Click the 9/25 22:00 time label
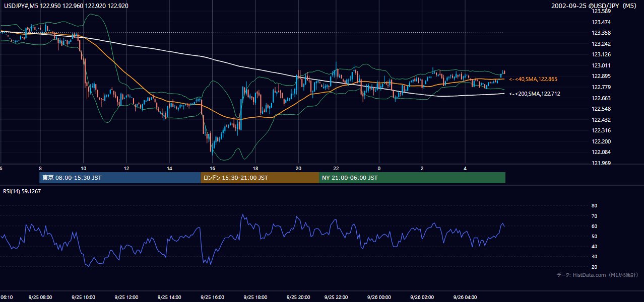Viewport: 644px width, 302px height. tap(336, 297)
